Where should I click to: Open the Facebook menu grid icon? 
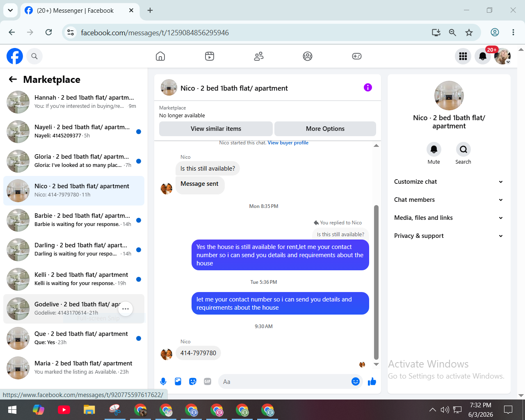463,56
